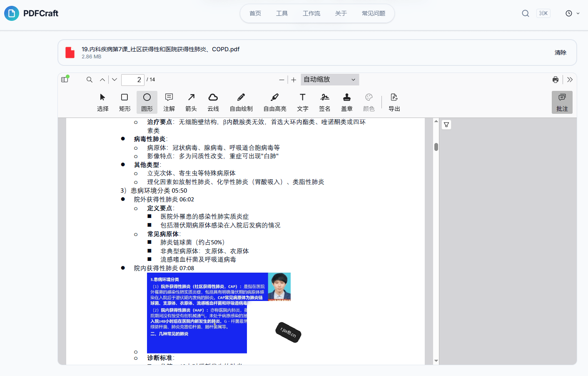Screen dimensions: 588x376
Task: Click the file name 19.内科疾病第7课 text
Action: 160,49
